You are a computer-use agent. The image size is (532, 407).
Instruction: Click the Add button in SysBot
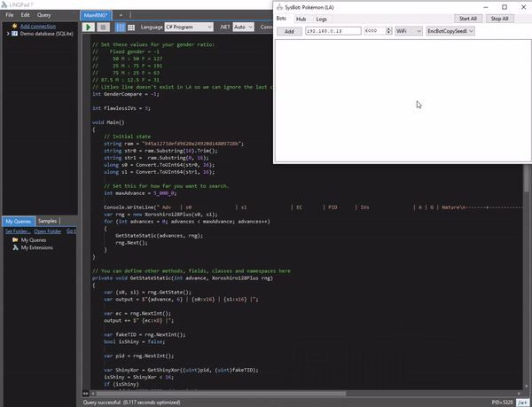tap(289, 31)
